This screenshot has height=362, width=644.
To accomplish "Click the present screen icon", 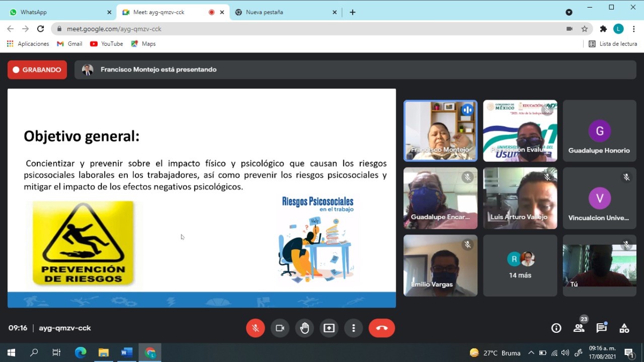I will coord(329,328).
